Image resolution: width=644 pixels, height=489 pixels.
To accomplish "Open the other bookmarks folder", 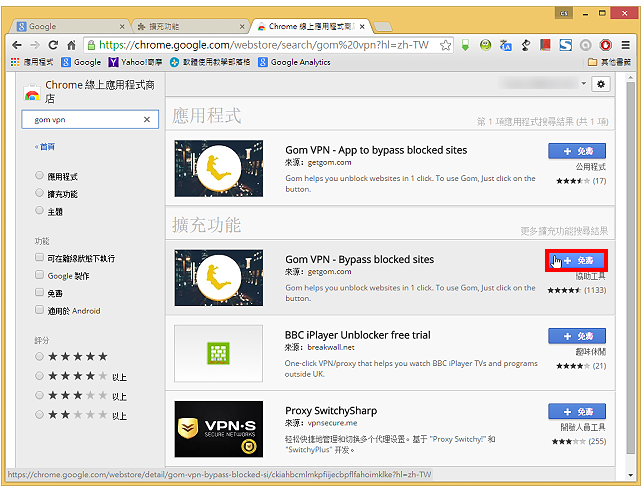I will tap(609, 62).
